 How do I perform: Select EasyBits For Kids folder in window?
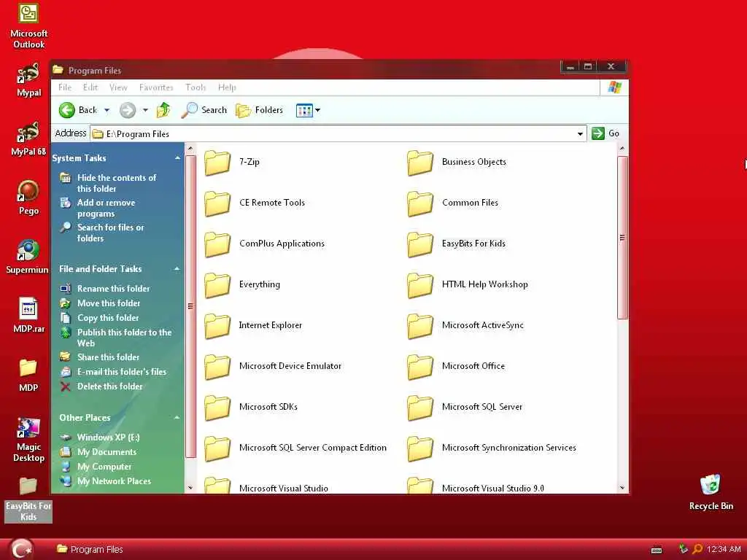click(456, 244)
